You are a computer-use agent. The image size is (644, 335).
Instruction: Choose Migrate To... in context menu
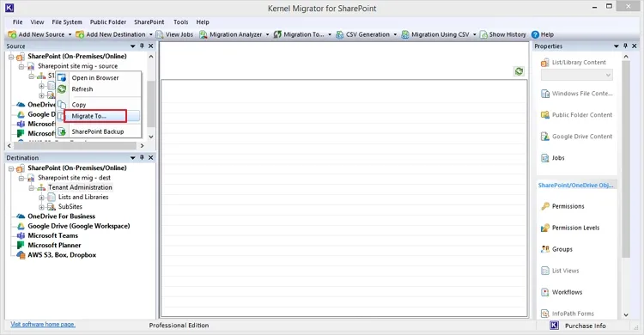99,116
